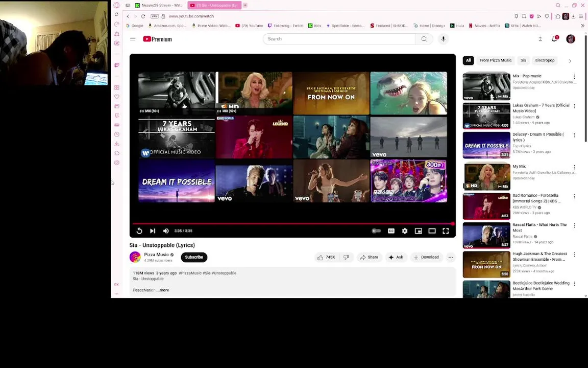Open options for Bad Romance - Forestella
588x368 pixels.
575,196
